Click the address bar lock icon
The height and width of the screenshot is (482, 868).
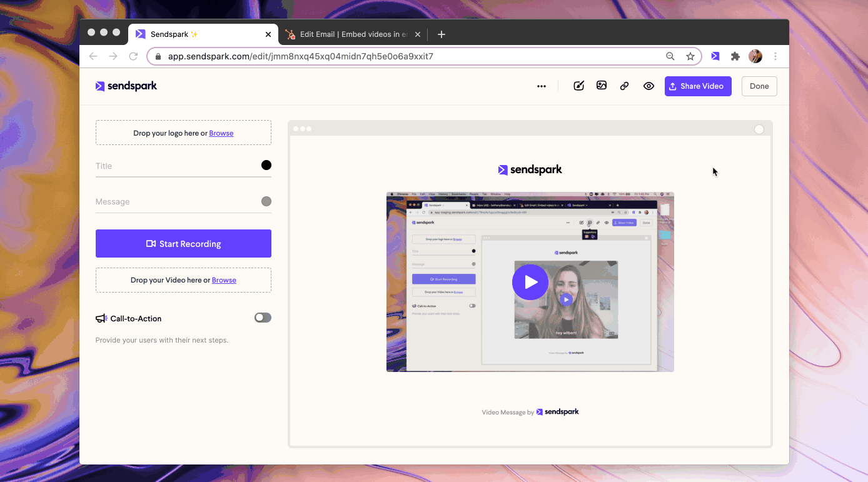(x=158, y=56)
